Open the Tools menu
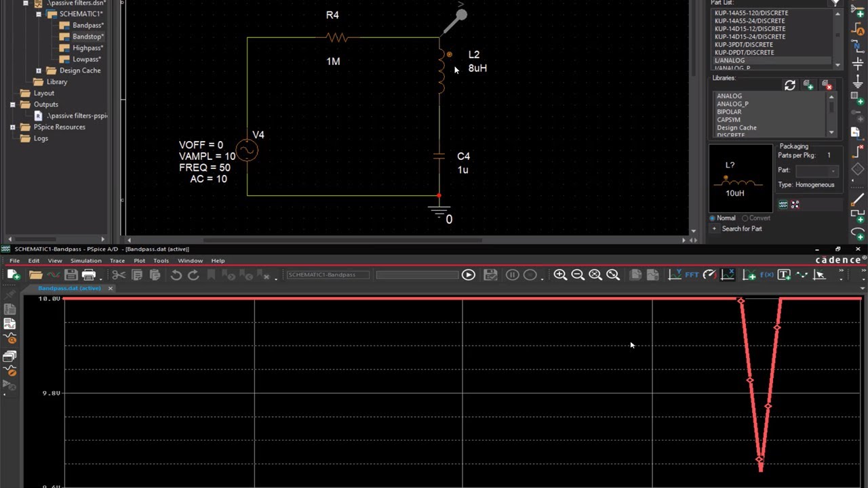Viewport: 868px width, 488px height. 161,261
